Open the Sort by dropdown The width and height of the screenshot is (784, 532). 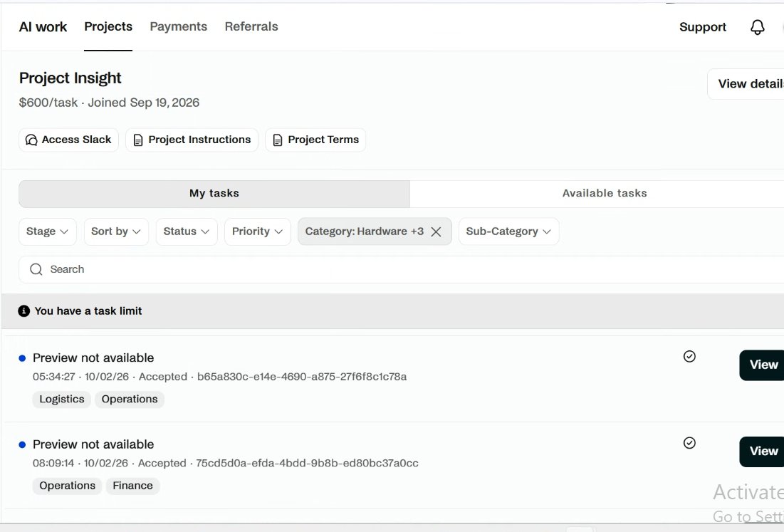pos(116,231)
